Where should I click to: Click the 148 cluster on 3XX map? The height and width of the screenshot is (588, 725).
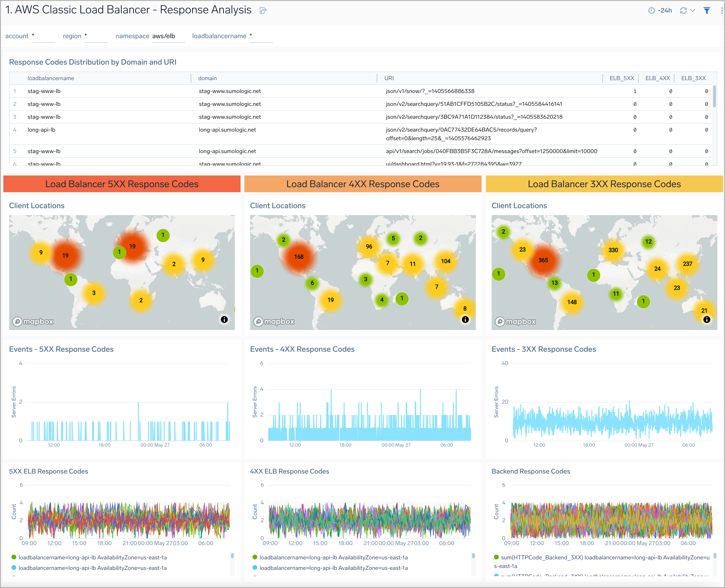pyautogui.click(x=572, y=302)
